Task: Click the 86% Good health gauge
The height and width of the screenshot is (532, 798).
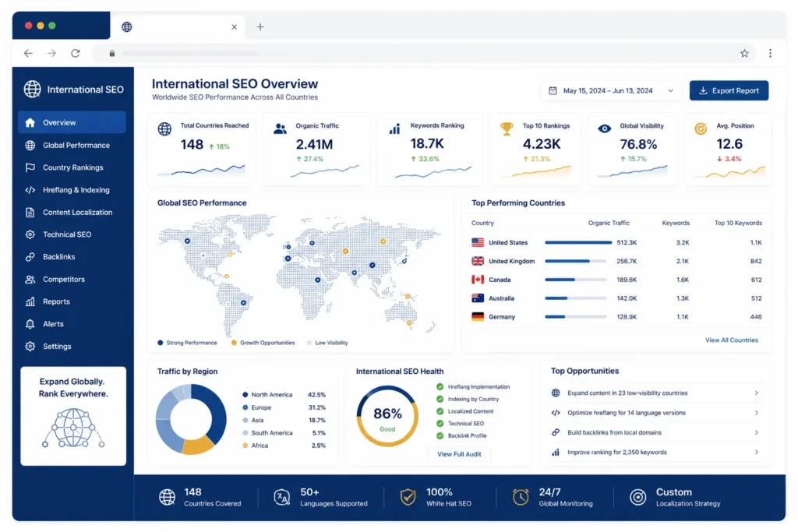Action: tap(387, 417)
